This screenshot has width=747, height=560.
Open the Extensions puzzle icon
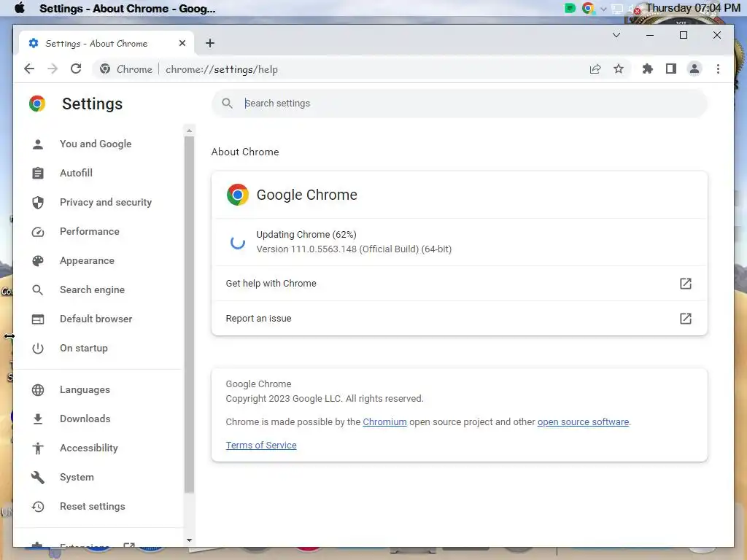[648, 69]
